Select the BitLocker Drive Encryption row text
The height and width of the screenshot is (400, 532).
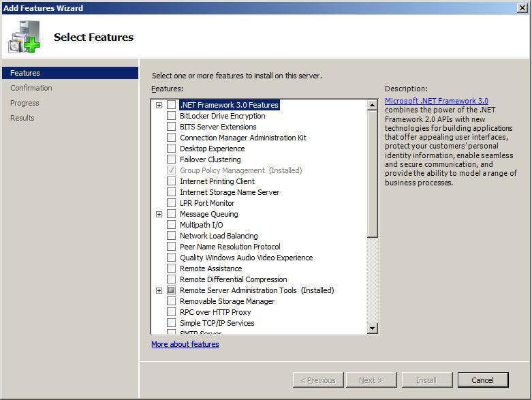point(223,116)
